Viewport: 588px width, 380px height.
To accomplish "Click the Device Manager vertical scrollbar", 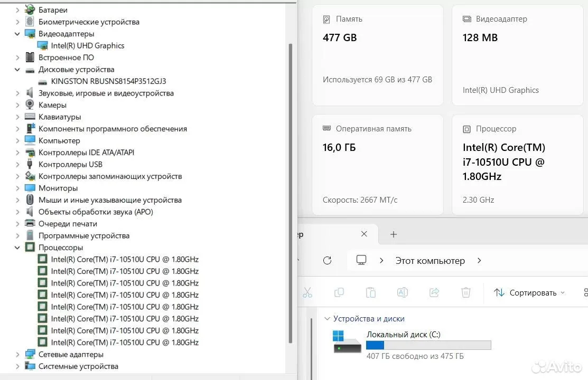I will pyautogui.click(x=290, y=193).
